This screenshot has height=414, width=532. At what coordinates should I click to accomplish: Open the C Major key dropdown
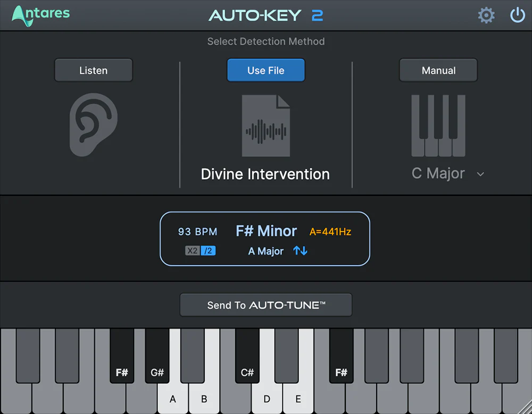coord(437,174)
